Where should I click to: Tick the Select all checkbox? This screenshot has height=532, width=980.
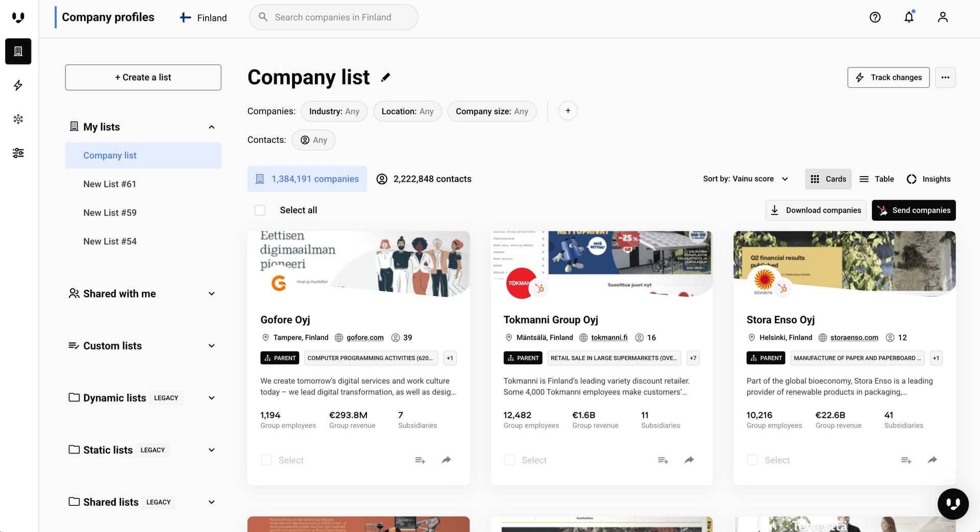coord(260,210)
